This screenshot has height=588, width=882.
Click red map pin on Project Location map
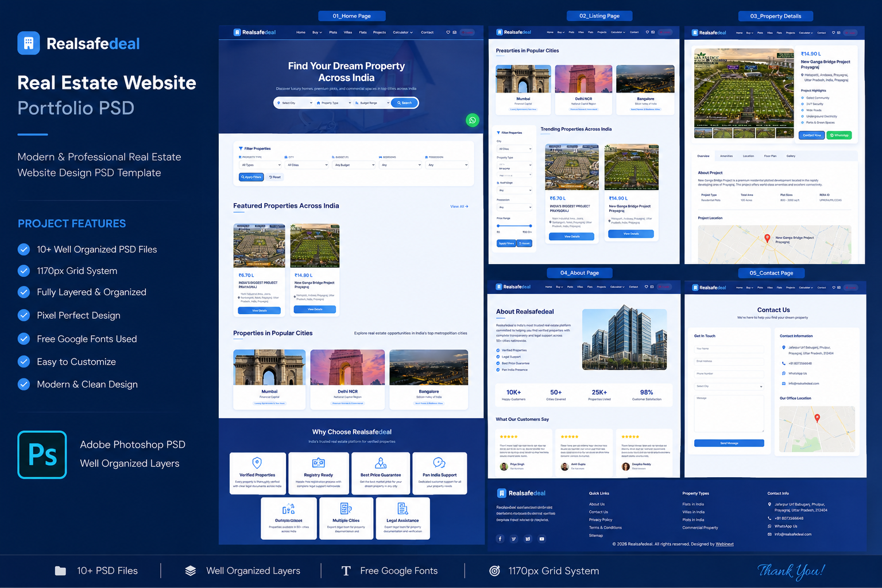(767, 238)
